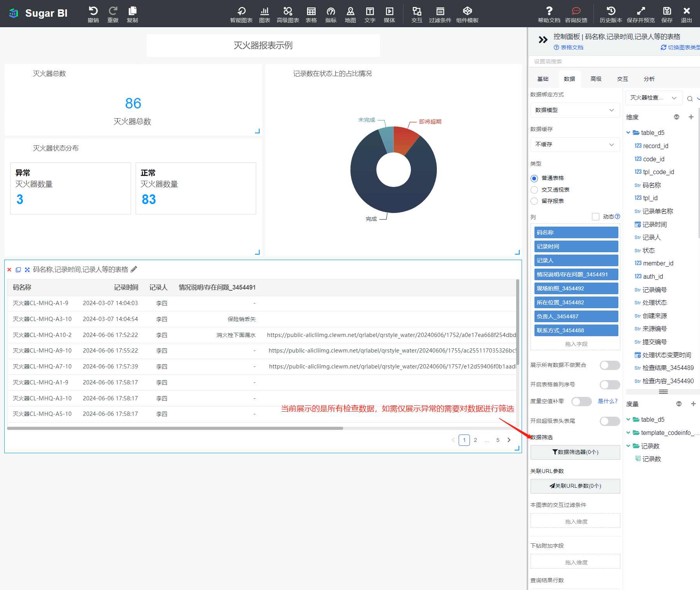Collapse the table_d5 measure folder
The width and height of the screenshot is (700, 590).
click(x=628, y=419)
